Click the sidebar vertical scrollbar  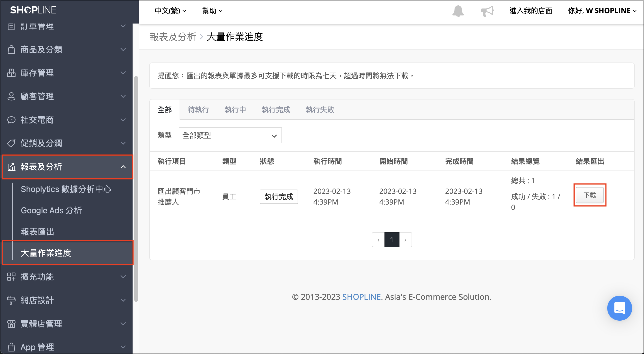(136, 189)
